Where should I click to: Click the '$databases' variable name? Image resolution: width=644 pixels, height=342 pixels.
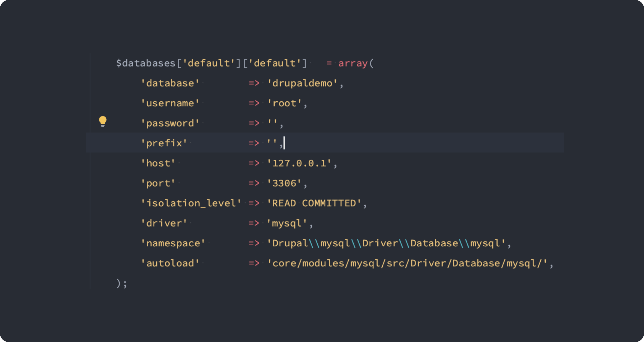pos(146,63)
